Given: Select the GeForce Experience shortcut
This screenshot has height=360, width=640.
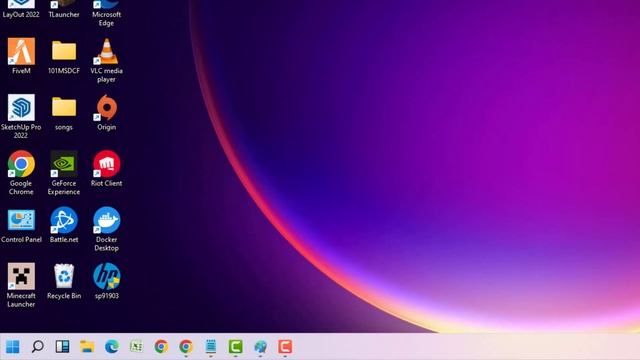Looking at the screenshot, I should click(x=64, y=173).
